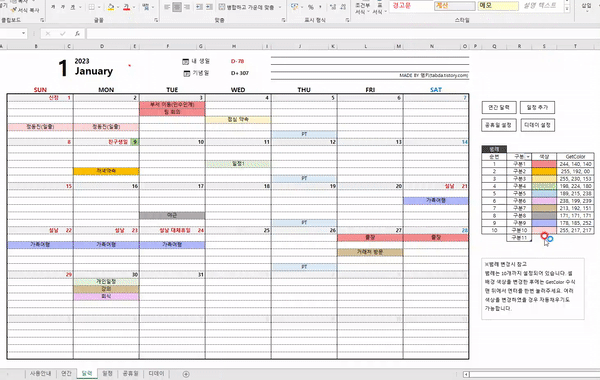
Task: Open number format dialog launcher
Action: pyautogui.click(x=347, y=20)
